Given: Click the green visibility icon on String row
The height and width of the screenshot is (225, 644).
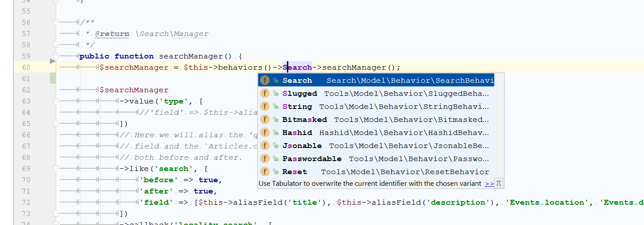Looking at the screenshot, I should (275, 107).
